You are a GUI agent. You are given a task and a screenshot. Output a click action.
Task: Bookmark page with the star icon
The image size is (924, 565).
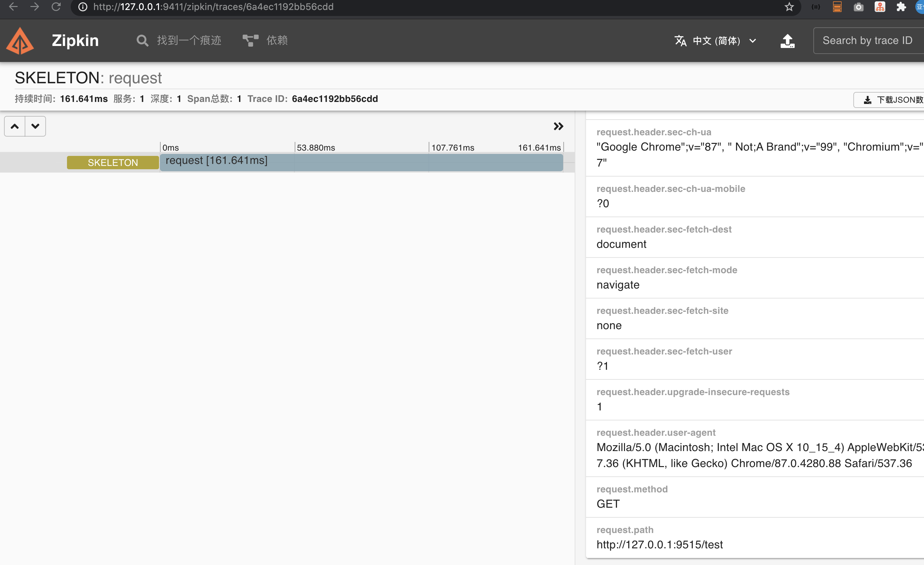pos(789,7)
